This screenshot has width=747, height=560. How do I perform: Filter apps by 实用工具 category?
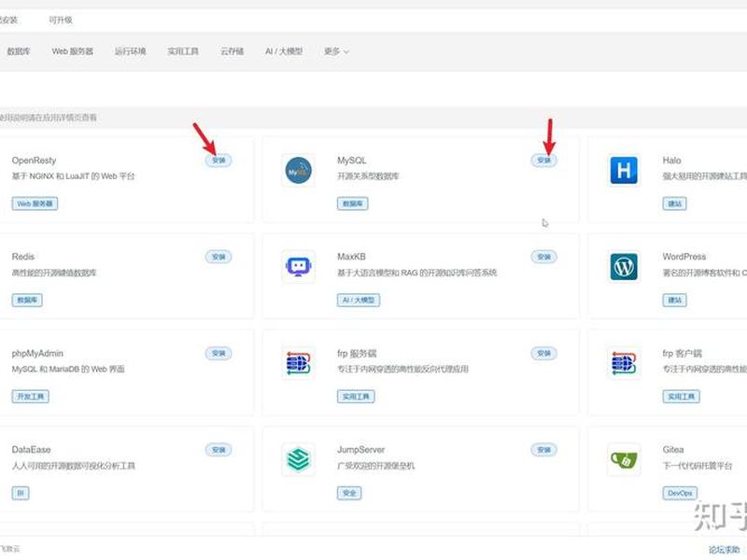[183, 51]
